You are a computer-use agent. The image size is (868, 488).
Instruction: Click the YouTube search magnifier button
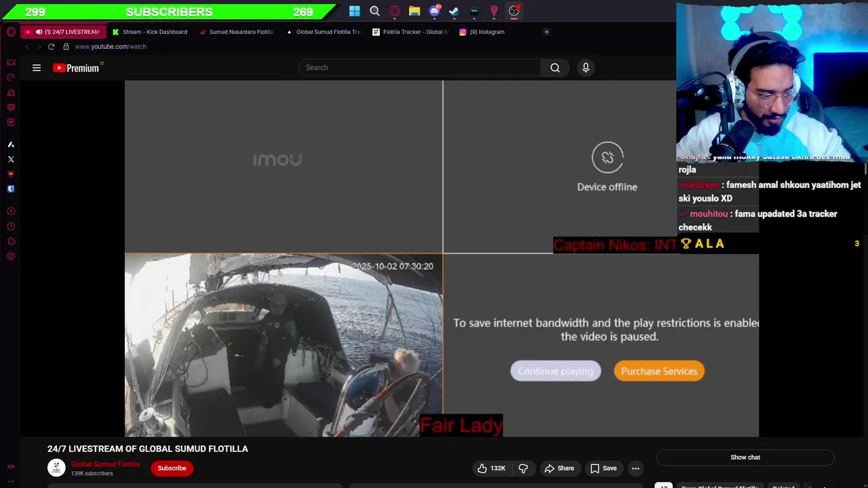click(x=555, y=68)
